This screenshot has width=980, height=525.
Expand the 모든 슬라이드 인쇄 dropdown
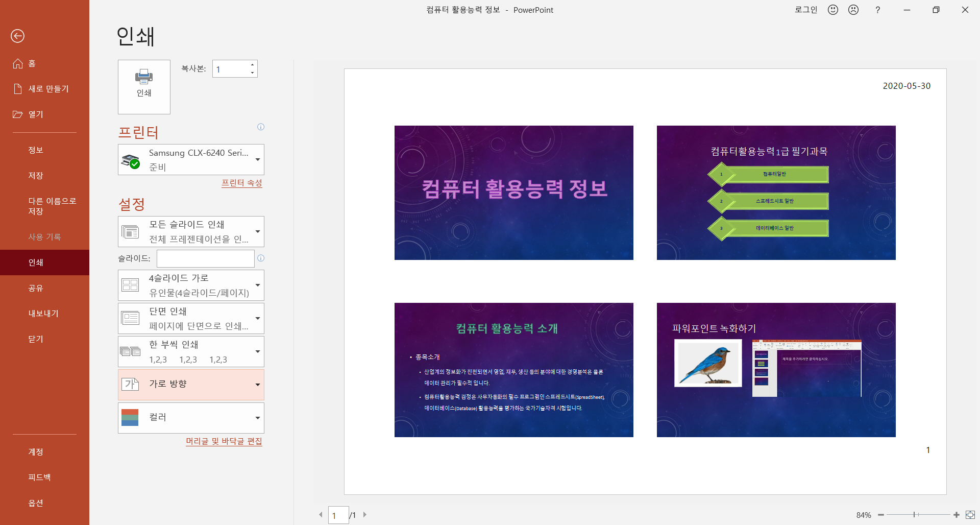pos(191,232)
